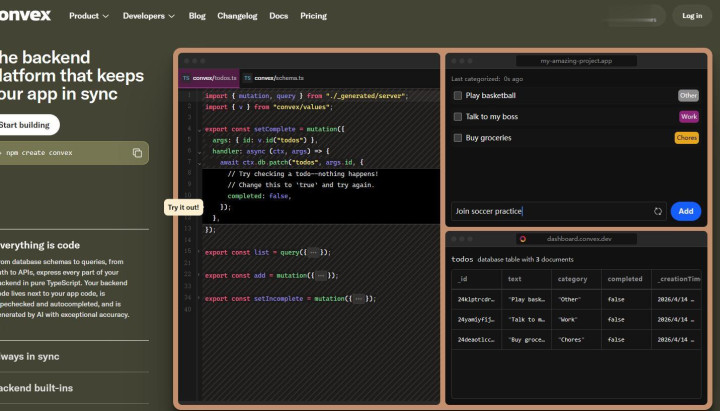Check the Play basketball todo
This screenshot has width=720, height=411.
[458, 96]
